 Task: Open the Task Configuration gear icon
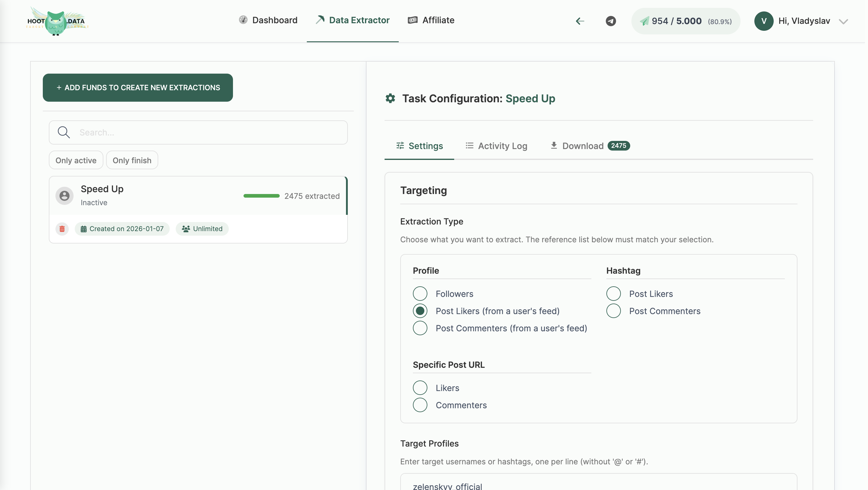(x=390, y=98)
